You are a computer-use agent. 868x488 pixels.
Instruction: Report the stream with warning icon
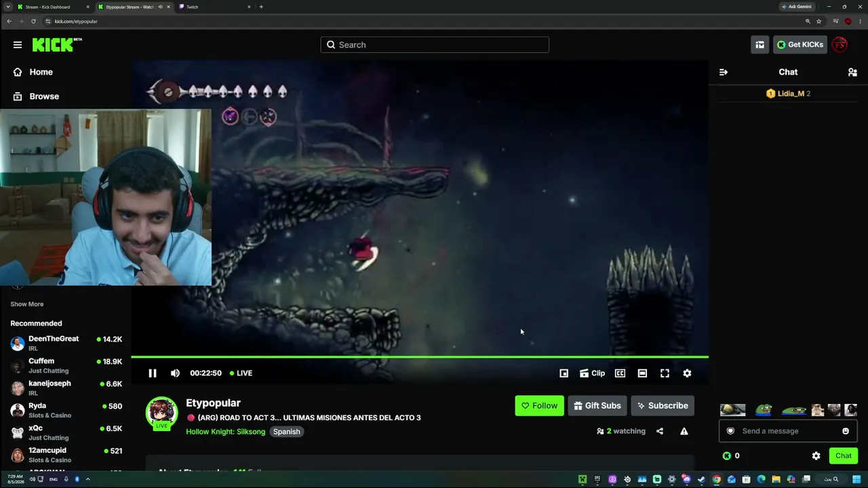tap(684, 431)
